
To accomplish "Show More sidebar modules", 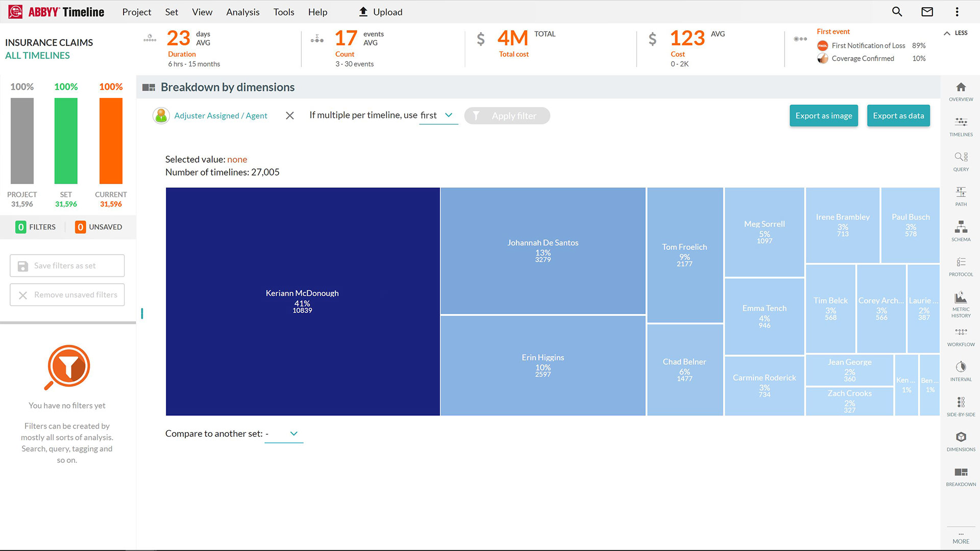I will 961,538.
